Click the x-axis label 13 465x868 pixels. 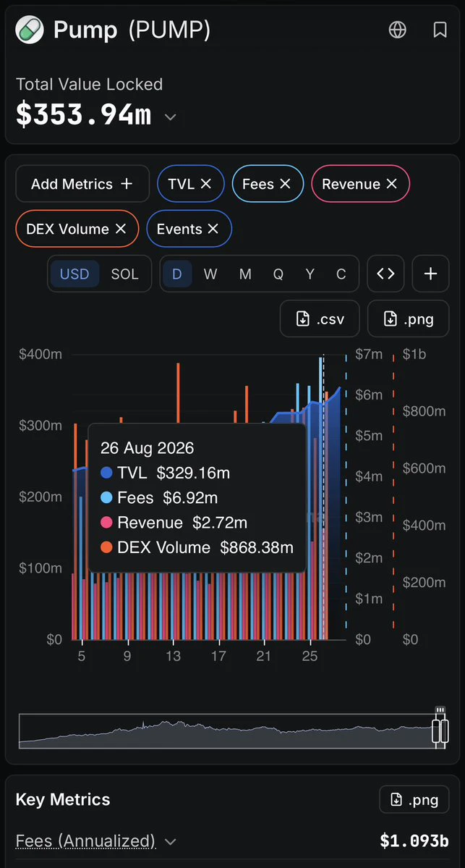[x=174, y=657]
